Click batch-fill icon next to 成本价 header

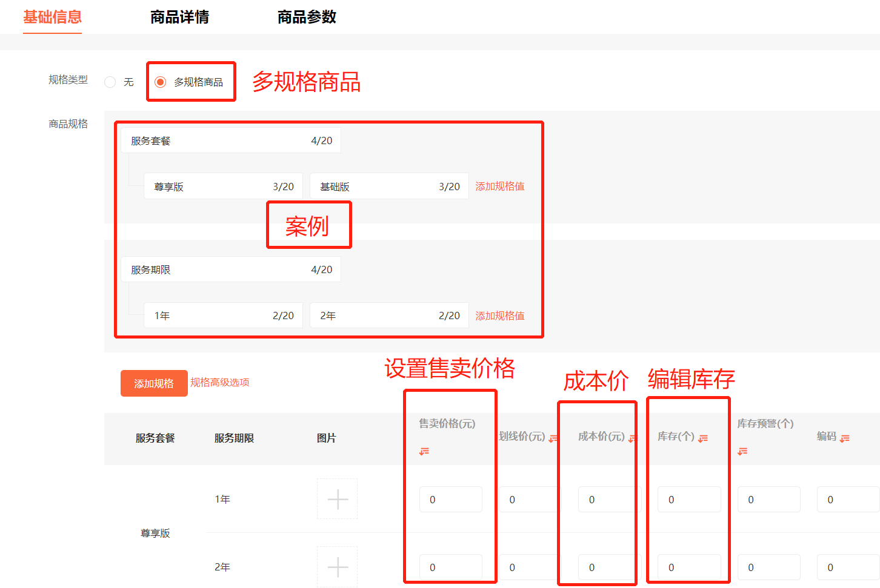[632, 438]
